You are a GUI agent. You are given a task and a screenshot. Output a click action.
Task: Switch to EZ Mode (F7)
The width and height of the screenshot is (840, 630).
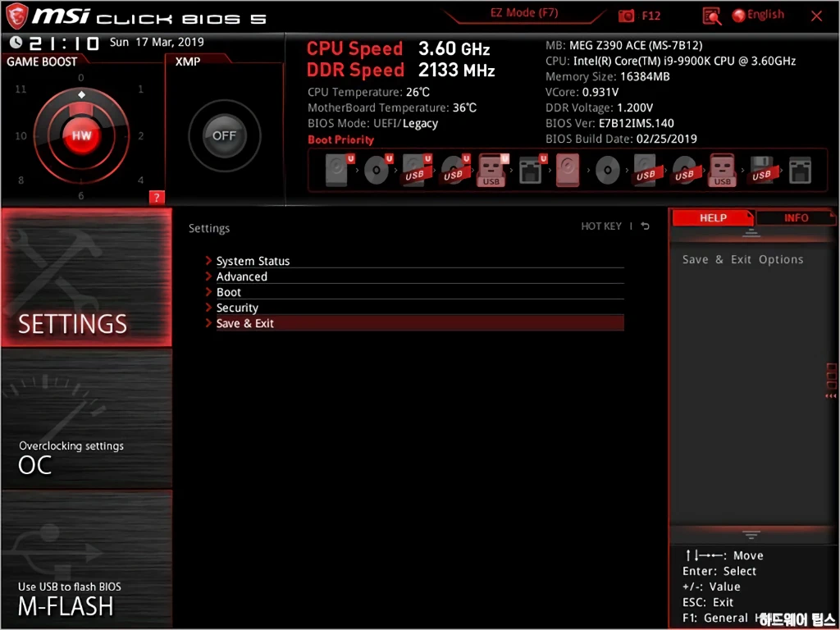click(x=524, y=13)
